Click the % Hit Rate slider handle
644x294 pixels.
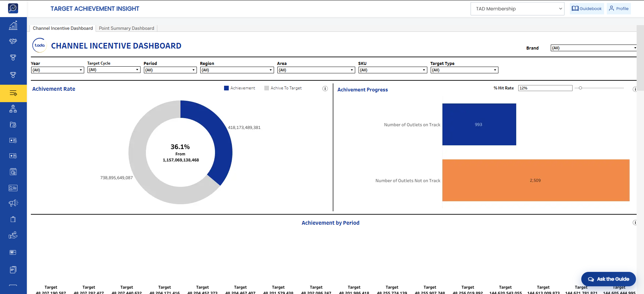580,88
